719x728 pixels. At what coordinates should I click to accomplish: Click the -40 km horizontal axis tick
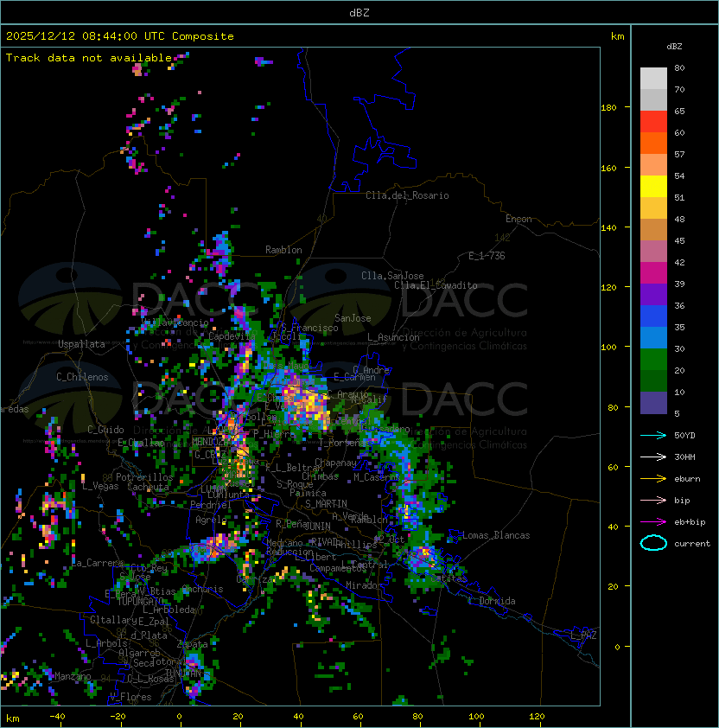[57, 717]
